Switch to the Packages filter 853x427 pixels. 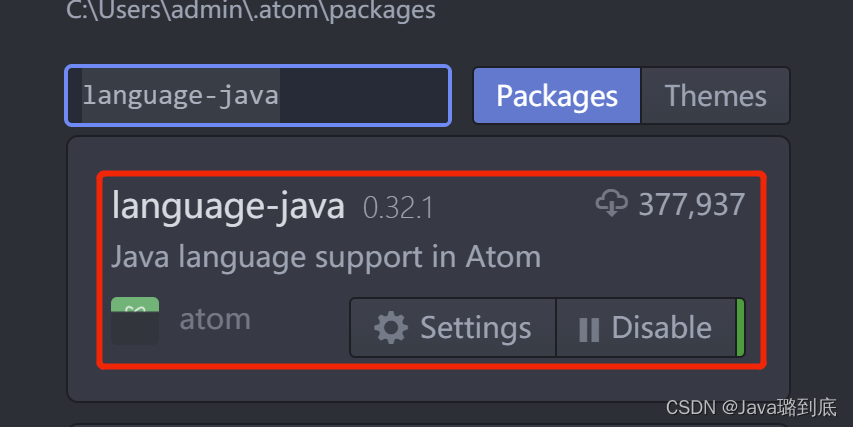tap(557, 96)
